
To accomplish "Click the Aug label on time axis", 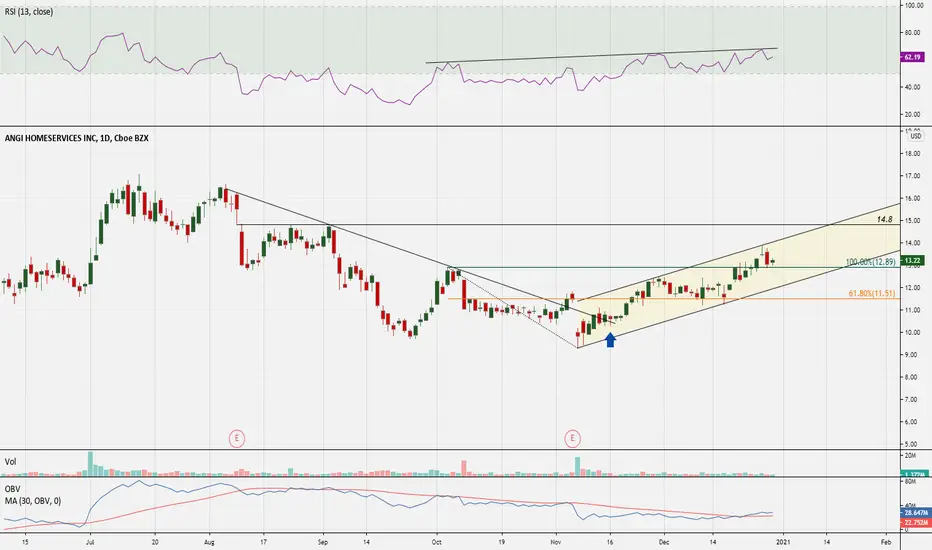I will point(209,542).
